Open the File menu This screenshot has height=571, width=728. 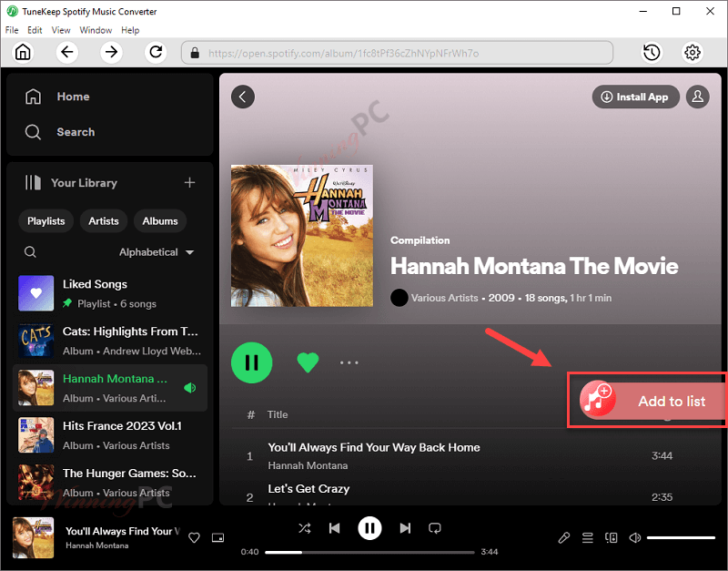(x=12, y=30)
